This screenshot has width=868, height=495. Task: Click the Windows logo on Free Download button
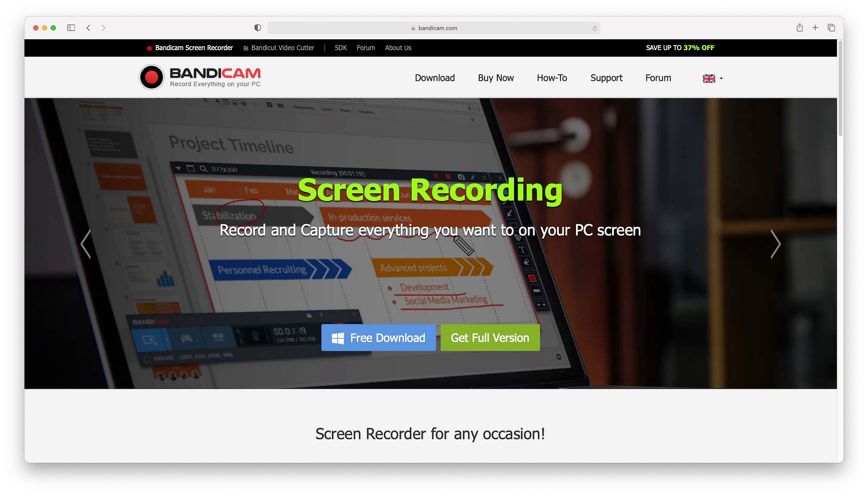click(x=337, y=338)
